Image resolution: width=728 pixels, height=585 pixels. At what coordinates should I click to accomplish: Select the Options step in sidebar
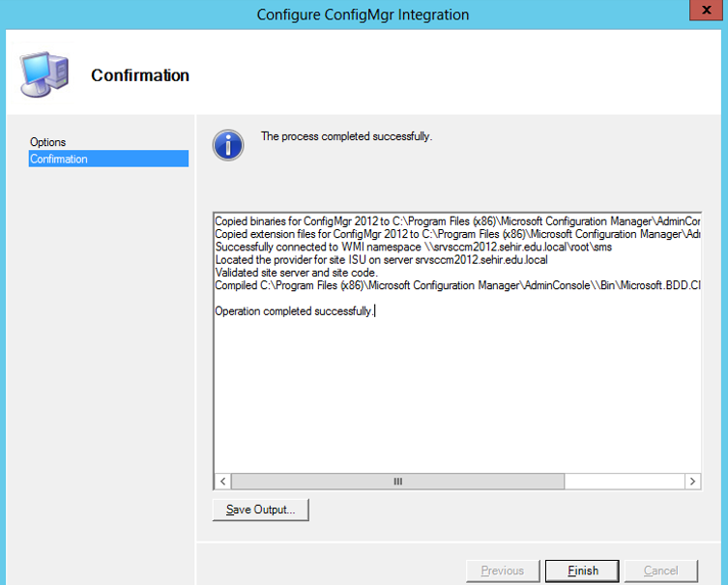pos(47,142)
